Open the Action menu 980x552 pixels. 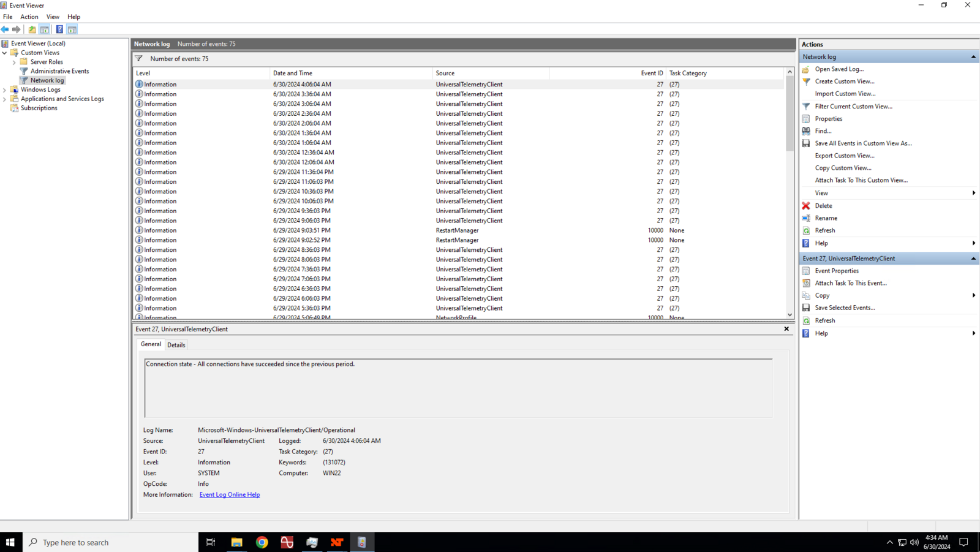[29, 17]
